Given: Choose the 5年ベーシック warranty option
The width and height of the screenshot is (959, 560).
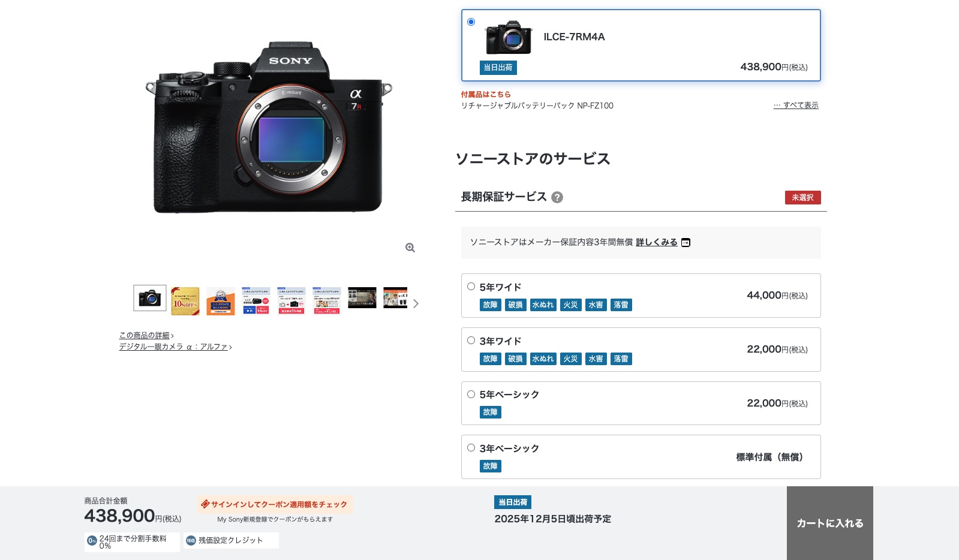Looking at the screenshot, I should coord(471,395).
